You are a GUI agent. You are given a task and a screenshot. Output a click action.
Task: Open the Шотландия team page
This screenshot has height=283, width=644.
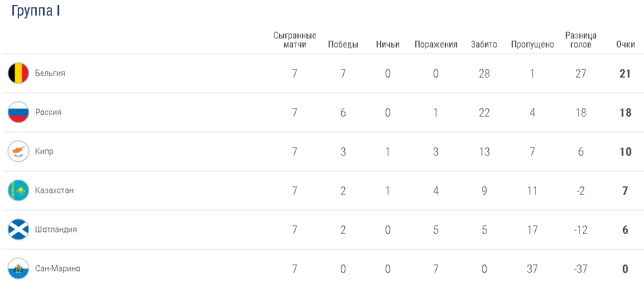pos(56,229)
